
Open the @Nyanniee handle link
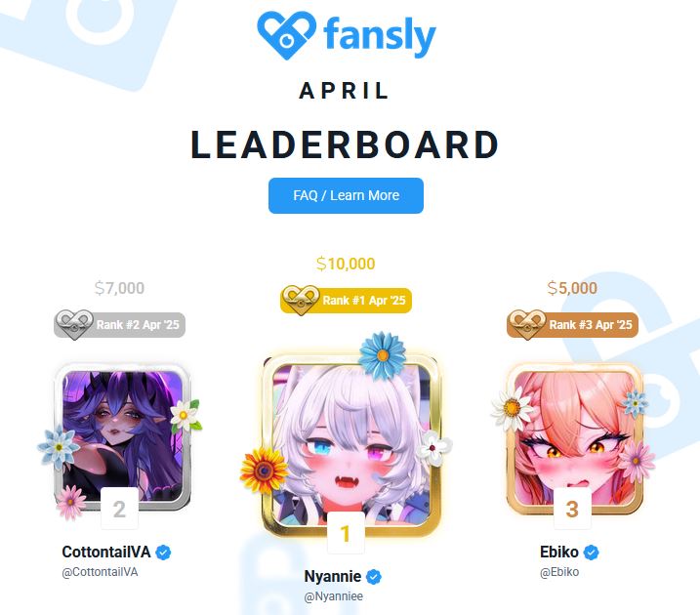(334, 596)
